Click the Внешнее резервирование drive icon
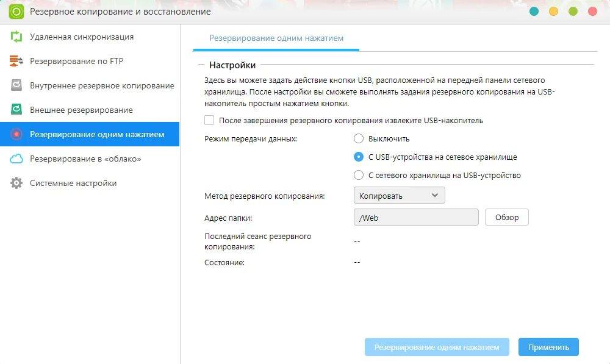 16,110
